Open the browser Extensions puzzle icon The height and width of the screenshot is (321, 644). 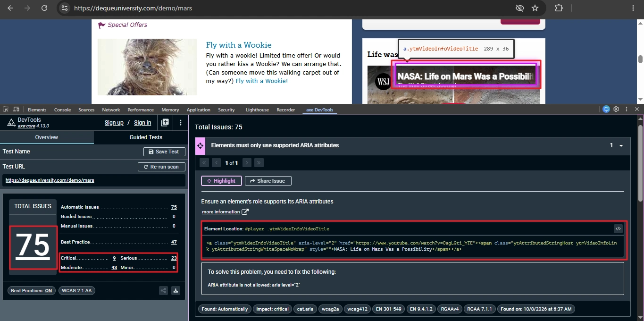[559, 8]
